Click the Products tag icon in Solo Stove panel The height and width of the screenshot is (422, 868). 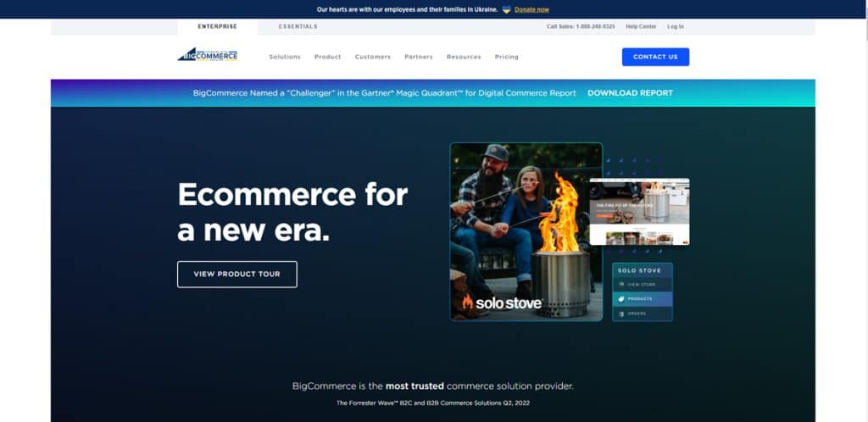(621, 298)
